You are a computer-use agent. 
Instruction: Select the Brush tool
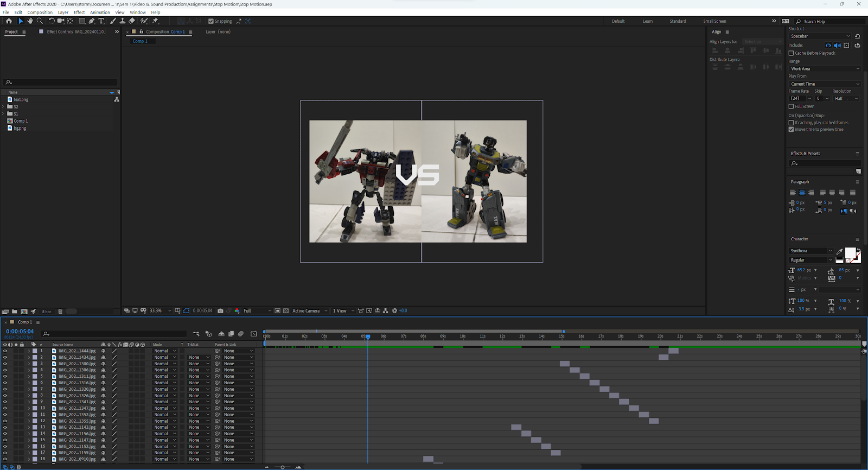click(x=113, y=21)
